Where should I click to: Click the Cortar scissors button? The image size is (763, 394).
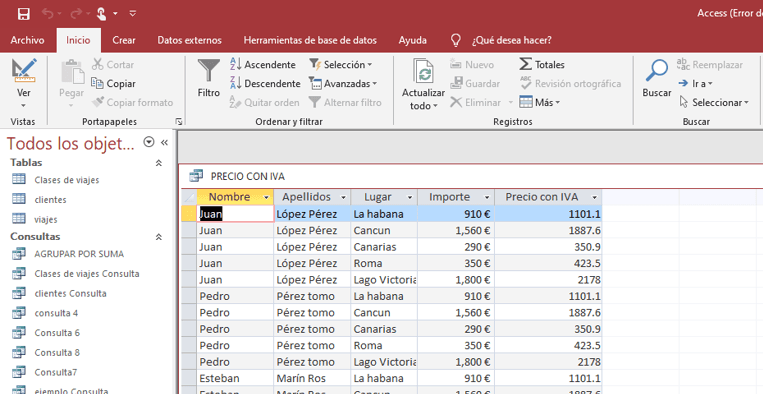pos(113,64)
